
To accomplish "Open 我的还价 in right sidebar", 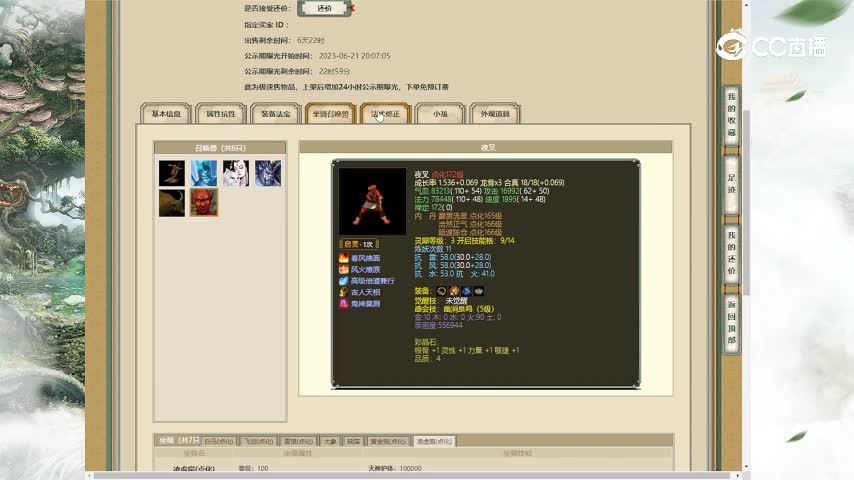I will (x=731, y=253).
